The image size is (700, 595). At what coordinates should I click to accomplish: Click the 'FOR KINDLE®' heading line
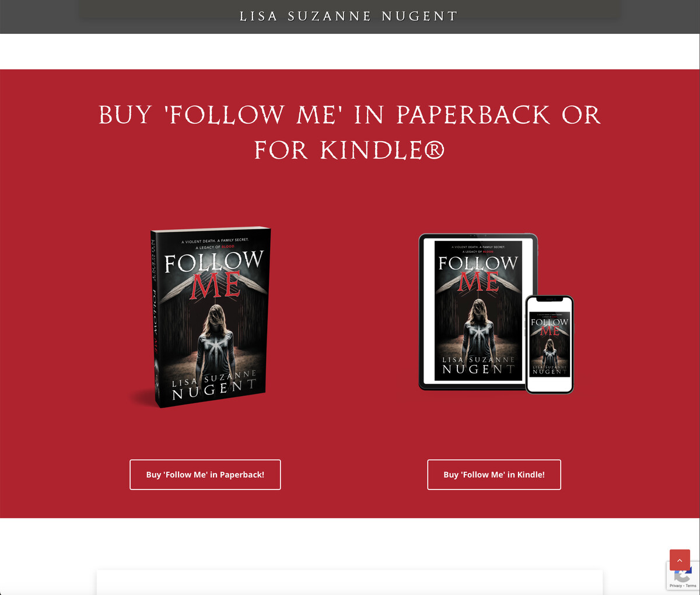point(349,150)
